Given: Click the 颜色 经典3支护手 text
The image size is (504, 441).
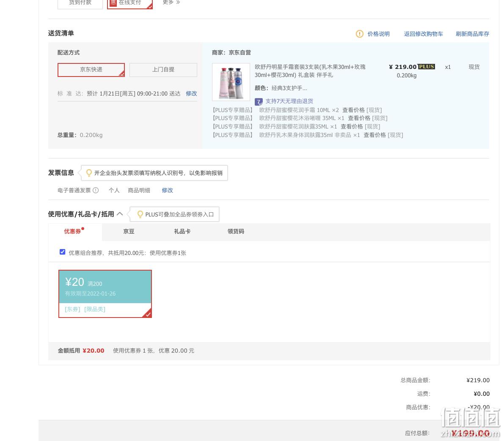Looking at the screenshot, I should [x=281, y=88].
